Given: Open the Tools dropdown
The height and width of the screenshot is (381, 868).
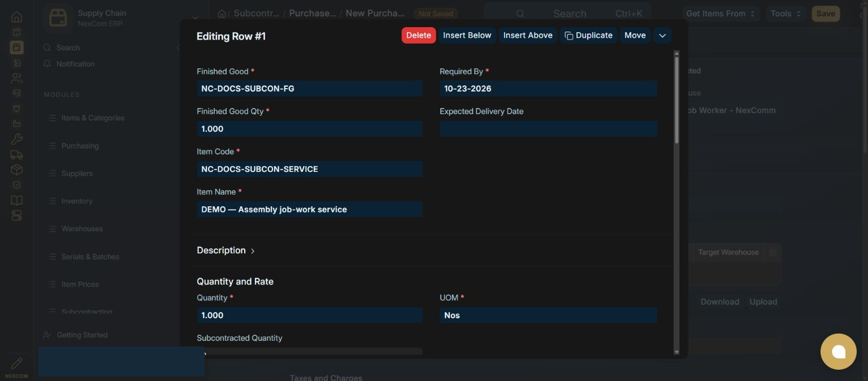Looking at the screenshot, I should click(785, 14).
